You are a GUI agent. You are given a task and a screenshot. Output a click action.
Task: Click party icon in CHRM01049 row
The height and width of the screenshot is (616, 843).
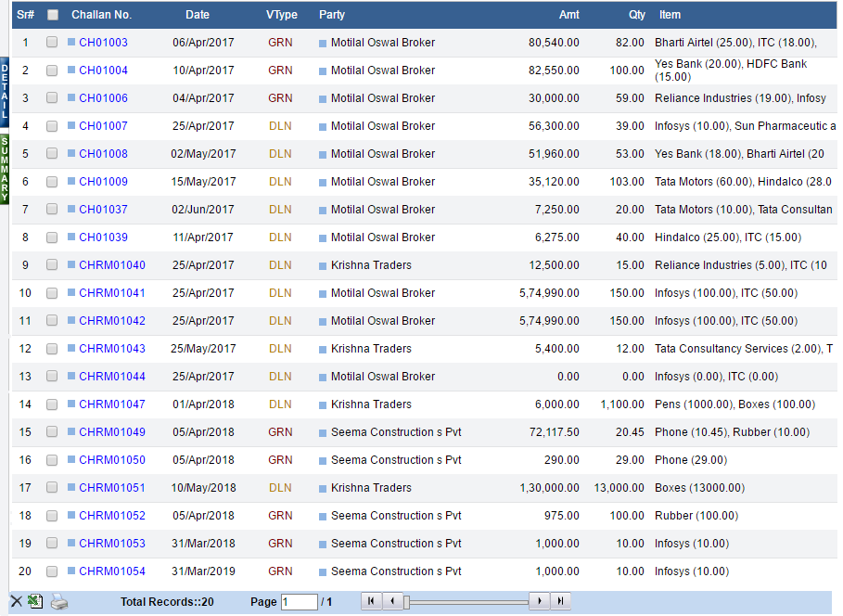click(x=323, y=433)
